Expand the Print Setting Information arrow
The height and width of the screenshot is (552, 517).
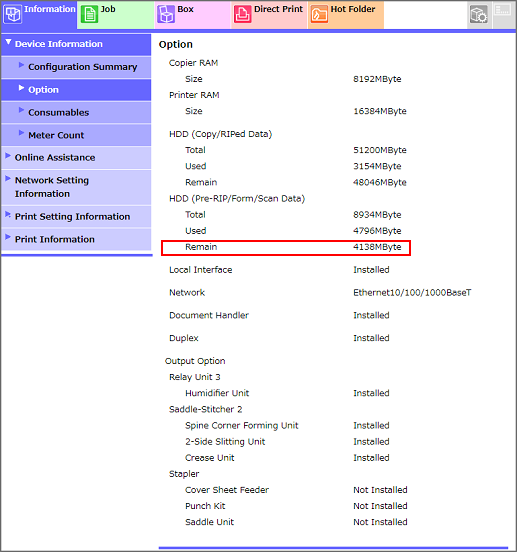8,214
